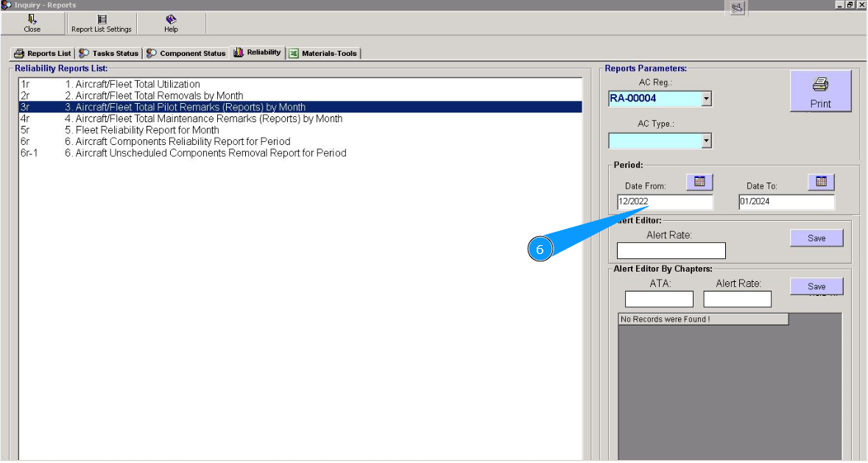Select report 1r Aircraft/Fleet Total Utilization

pyautogui.click(x=300, y=84)
